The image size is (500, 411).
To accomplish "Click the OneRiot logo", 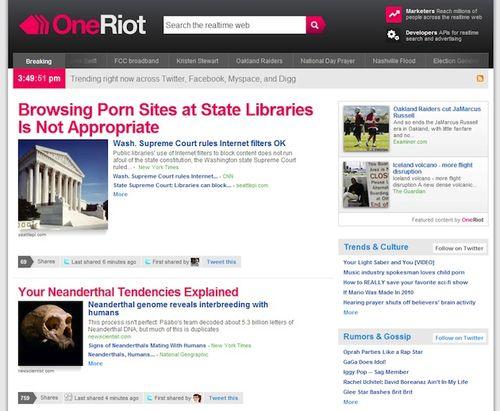I will point(82,25).
